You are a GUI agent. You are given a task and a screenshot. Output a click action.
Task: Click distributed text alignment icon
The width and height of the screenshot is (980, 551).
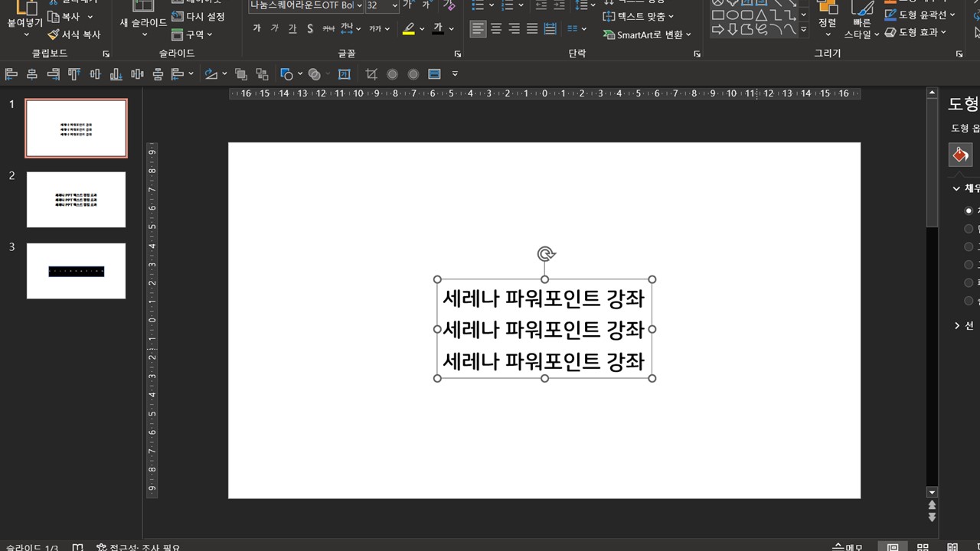550,28
